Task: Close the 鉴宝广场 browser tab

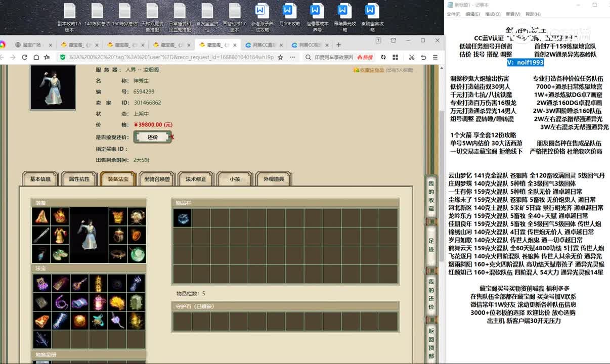Action: click(x=50, y=45)
